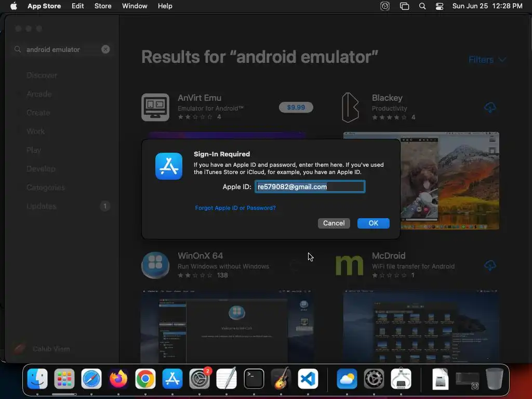Expand the Filters dropdown
532x399 pixels.
(x=487, y=60)
